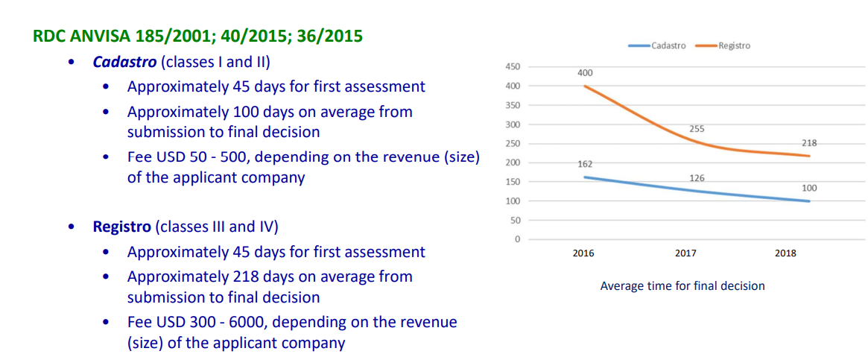Click the Cadastro entry in the chart legend
Viewport: 868px width, 357px height.
pos(656,45)
